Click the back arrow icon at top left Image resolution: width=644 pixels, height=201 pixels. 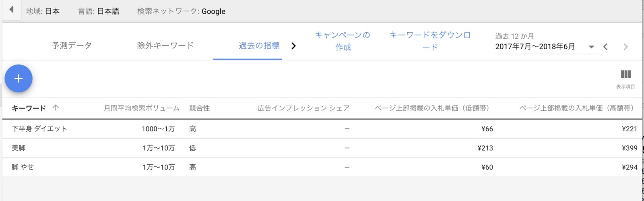coord(11,9)
